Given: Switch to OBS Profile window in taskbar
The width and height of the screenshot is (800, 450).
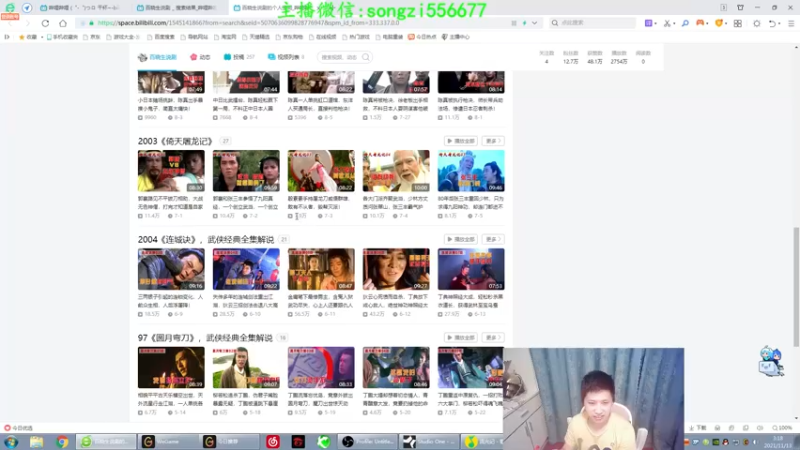Looking at the screenshot, I should point(368,441).
